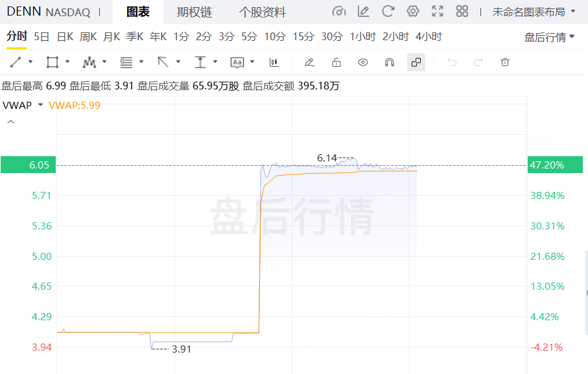Open chart settings gear icon
Viewport: 588px width, 374px height.
(x=412, y=12)
